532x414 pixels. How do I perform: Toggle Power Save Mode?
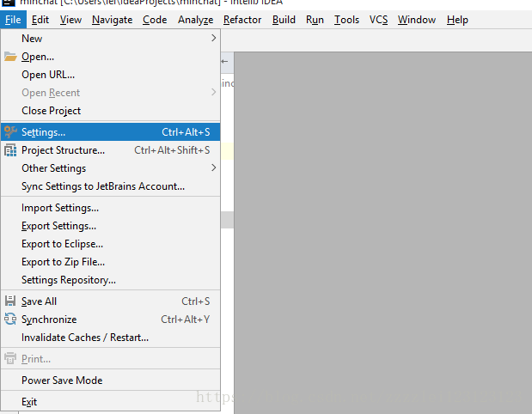(110, 381)
